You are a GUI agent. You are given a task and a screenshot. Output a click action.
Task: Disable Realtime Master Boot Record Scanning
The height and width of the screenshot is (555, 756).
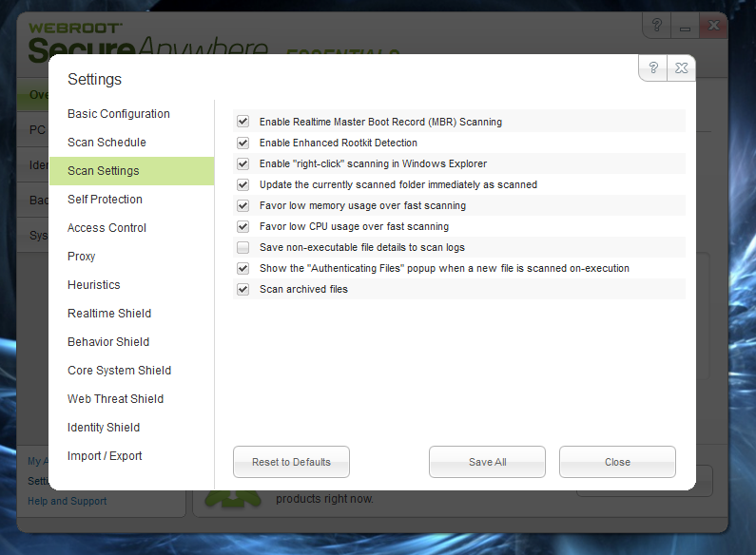243,122
